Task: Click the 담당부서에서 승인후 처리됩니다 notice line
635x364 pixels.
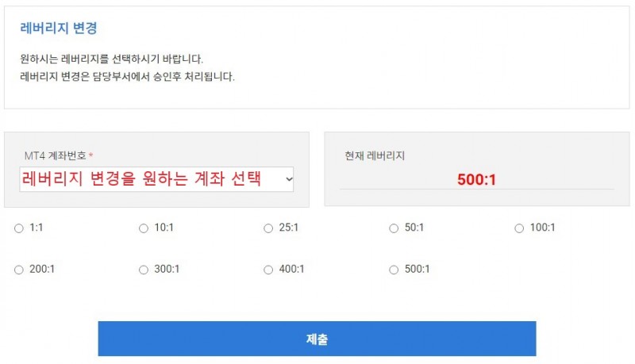Action: click(x=127, y=76)
